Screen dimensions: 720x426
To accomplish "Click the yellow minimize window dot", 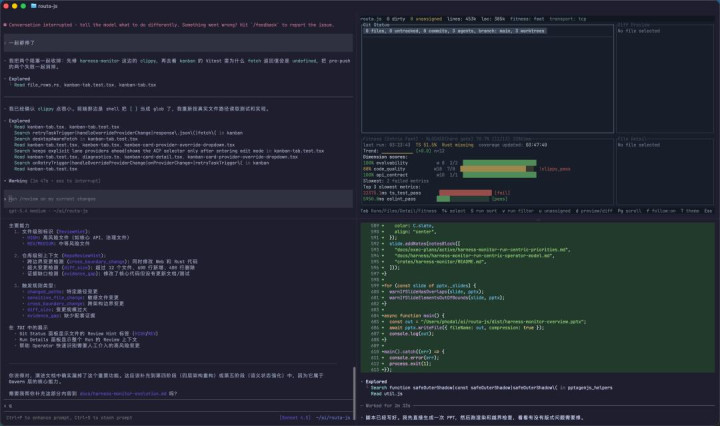I will click(15, 5).
